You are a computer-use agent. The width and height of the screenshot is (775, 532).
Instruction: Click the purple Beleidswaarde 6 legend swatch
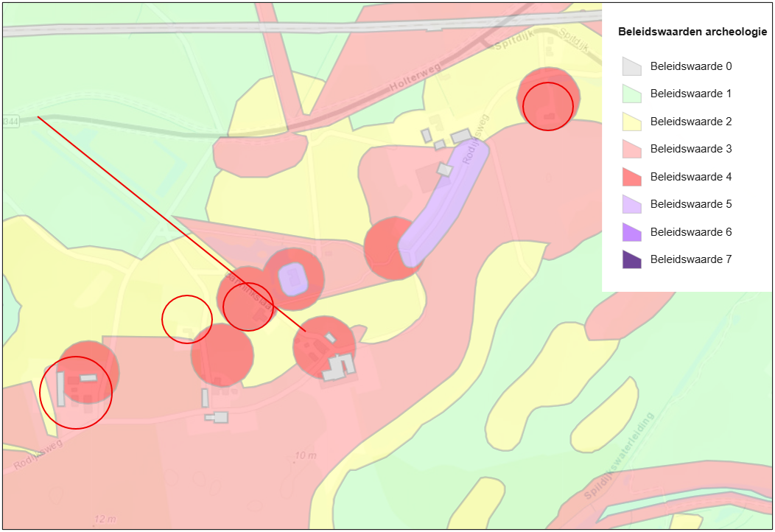631,232
